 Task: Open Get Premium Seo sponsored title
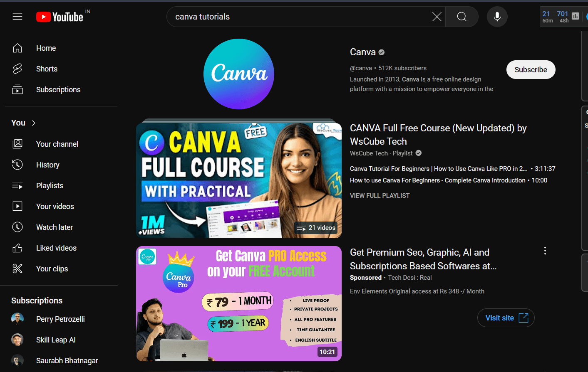coord(423,259)
